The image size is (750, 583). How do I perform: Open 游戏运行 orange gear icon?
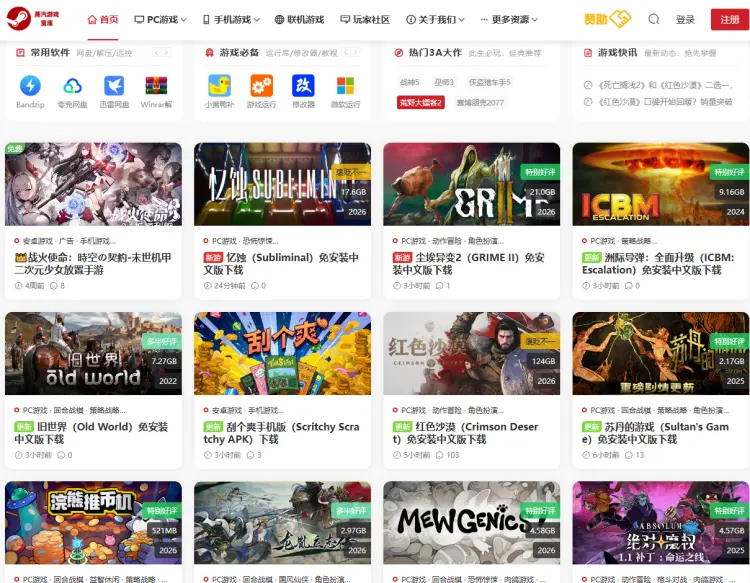point(261,86)
